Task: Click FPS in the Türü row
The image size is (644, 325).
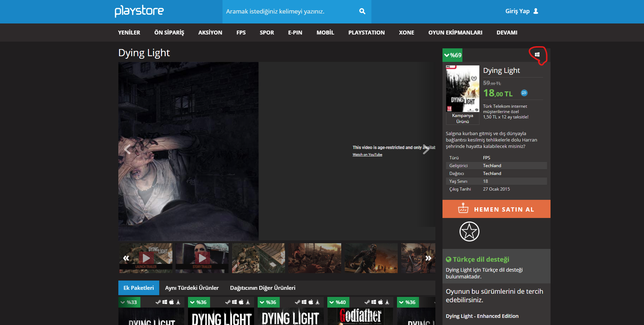Action: (487, 158)
